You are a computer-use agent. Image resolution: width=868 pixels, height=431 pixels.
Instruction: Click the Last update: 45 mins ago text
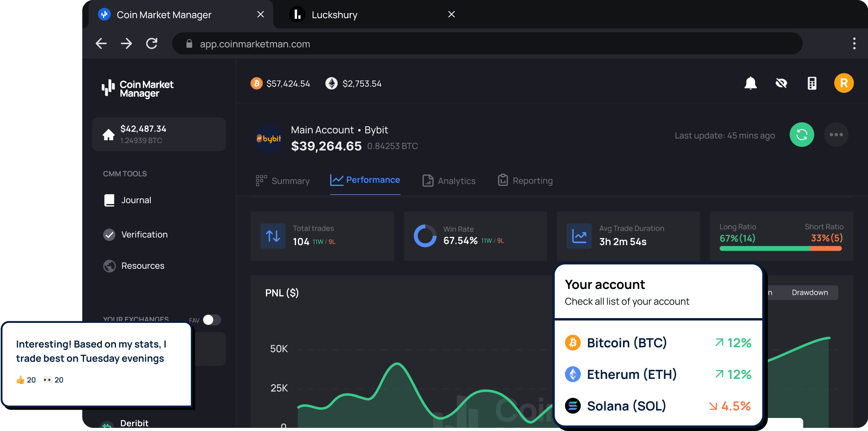click(725, 135)
